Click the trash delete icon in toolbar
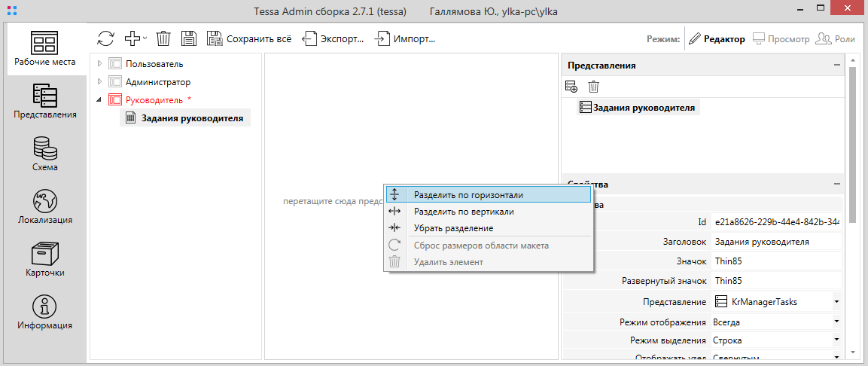This screenshot has height=366, width=868. pos(163,38)
